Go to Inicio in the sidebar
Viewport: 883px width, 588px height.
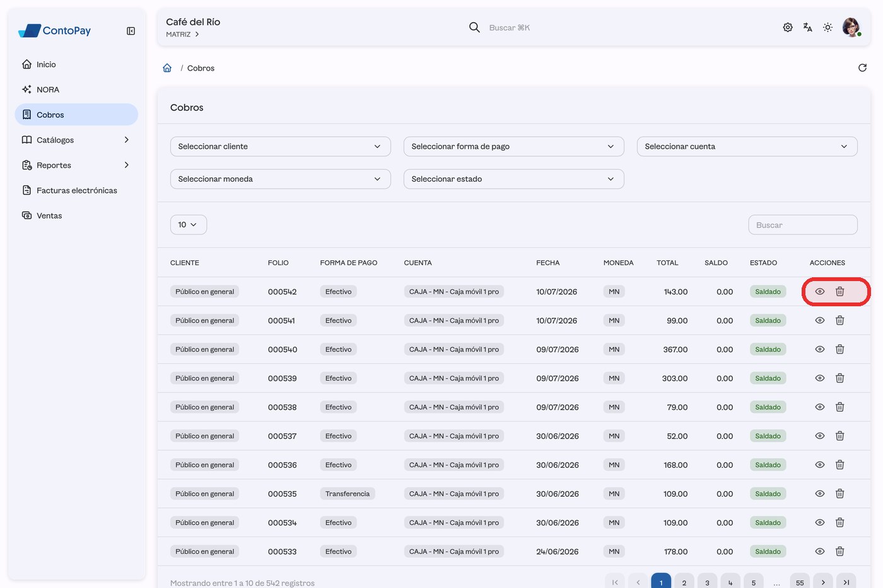tap(76, 64)
